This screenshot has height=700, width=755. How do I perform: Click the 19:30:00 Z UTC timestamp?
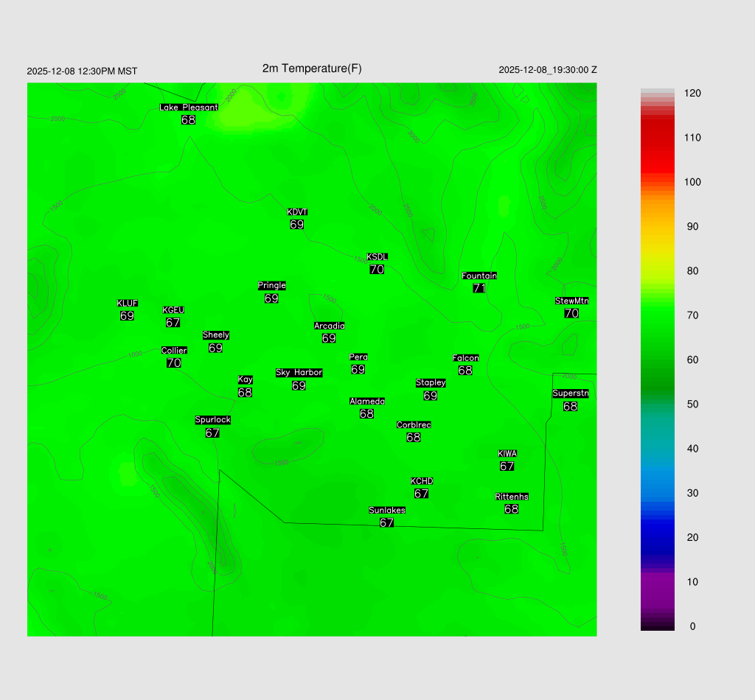point(547,70)
